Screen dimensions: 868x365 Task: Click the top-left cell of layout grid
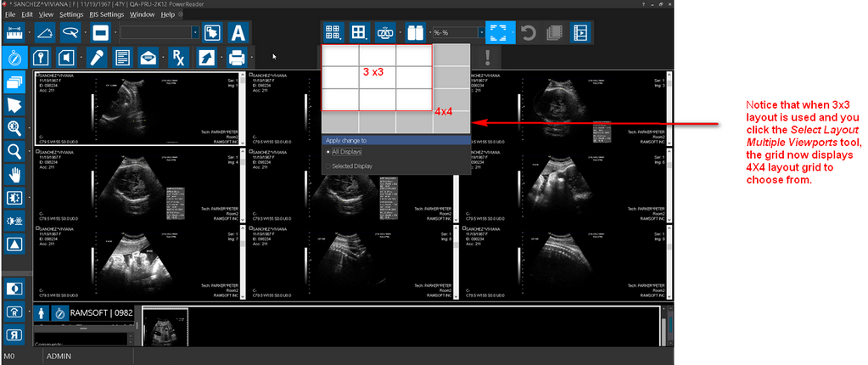pyautogui.click(x=339, y=55)
